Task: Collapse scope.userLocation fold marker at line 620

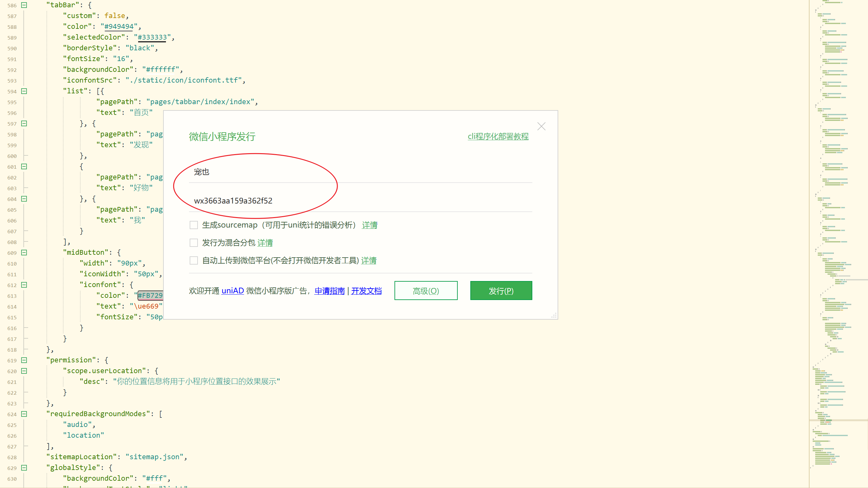Action: 24,371
